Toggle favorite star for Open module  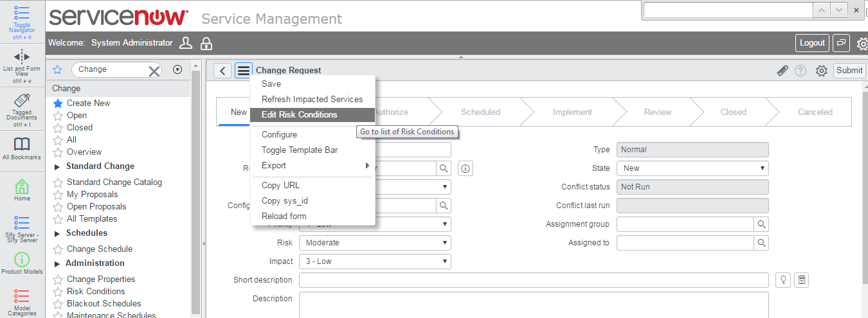pos(58,116)
